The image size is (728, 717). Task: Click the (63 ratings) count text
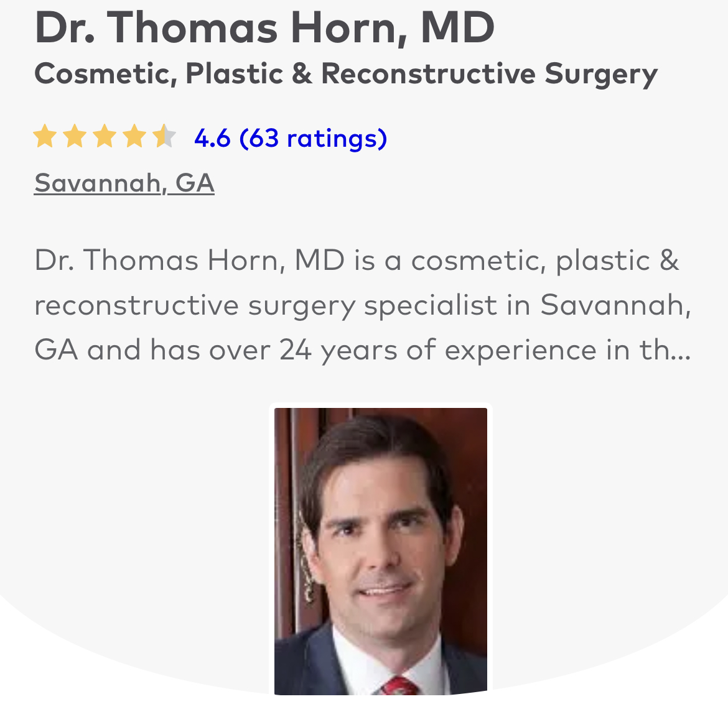pos(313,137)
